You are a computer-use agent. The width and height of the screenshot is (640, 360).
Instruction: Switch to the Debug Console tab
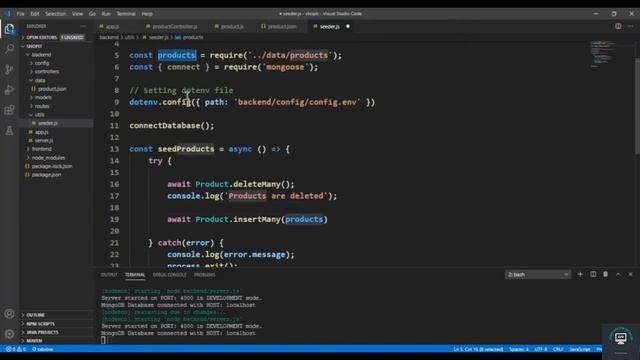(x=169, y=275)
